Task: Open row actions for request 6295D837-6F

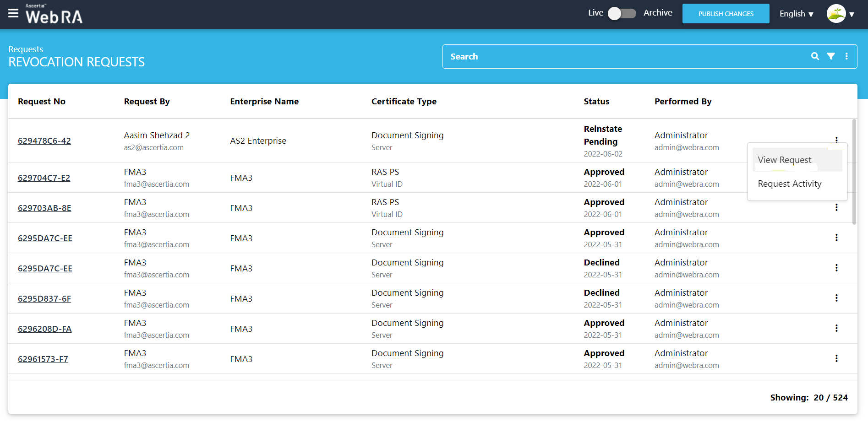Action: (836, 298)
